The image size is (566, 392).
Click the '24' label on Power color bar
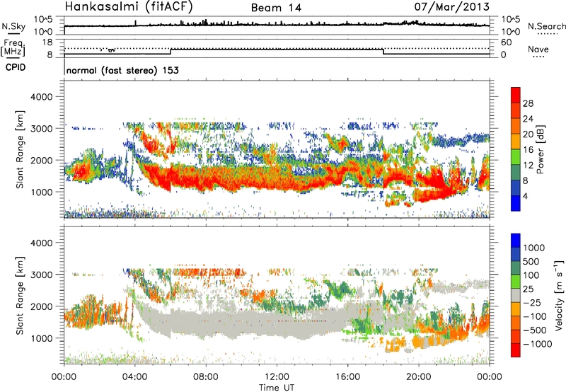pos(528,119)
